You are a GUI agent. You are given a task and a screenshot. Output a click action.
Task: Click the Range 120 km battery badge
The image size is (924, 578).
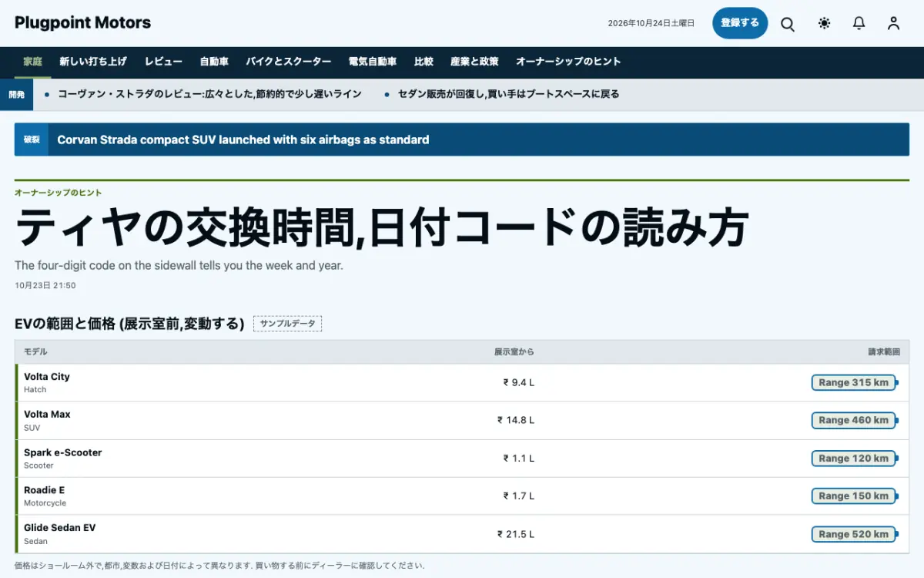(x=855, y=458)
